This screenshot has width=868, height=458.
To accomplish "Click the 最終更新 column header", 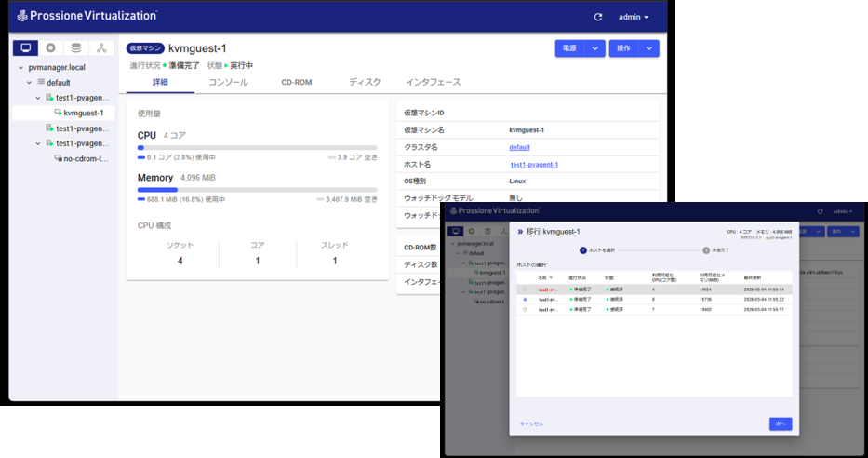I will click(x=753, y=277).
